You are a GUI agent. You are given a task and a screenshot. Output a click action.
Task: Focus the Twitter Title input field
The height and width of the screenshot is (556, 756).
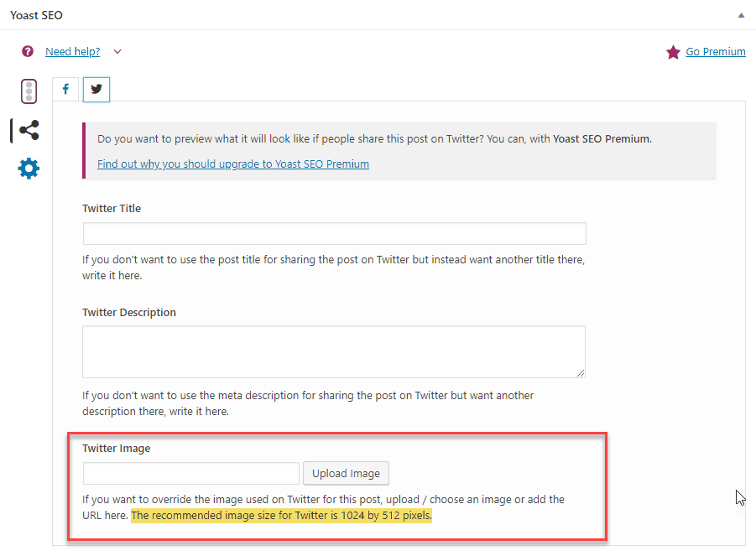(335, 234)
